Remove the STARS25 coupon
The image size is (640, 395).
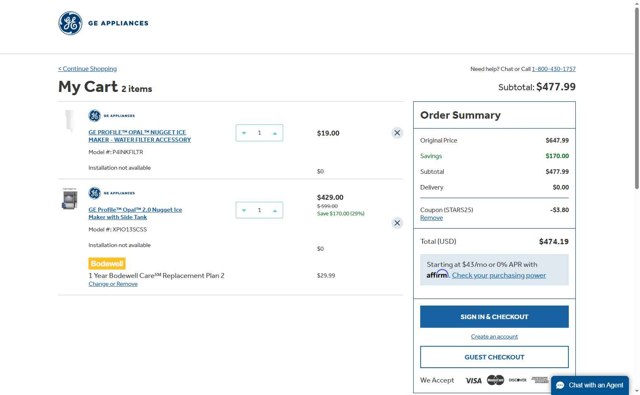(431, 218)
